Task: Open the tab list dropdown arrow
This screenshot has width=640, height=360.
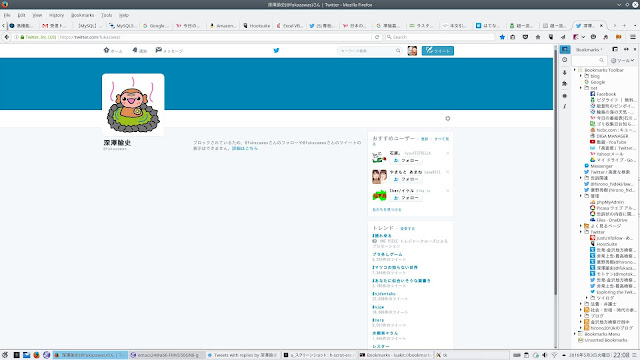Action: 634,25
